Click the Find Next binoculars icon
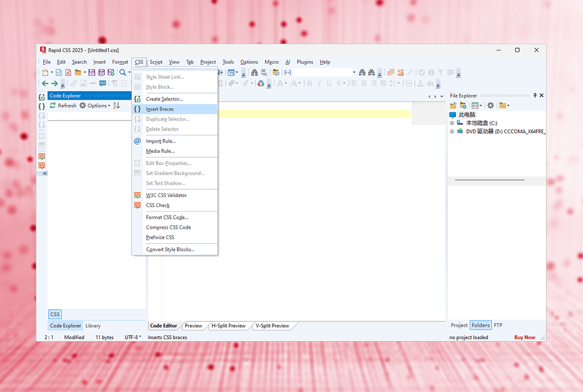 click(x=371, y=72)
